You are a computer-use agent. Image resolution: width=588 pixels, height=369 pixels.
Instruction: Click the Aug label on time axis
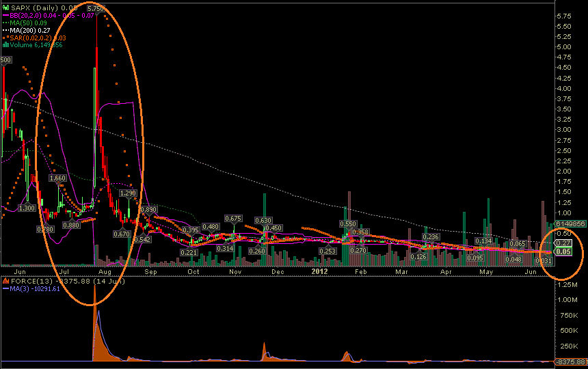coord(105,271)
